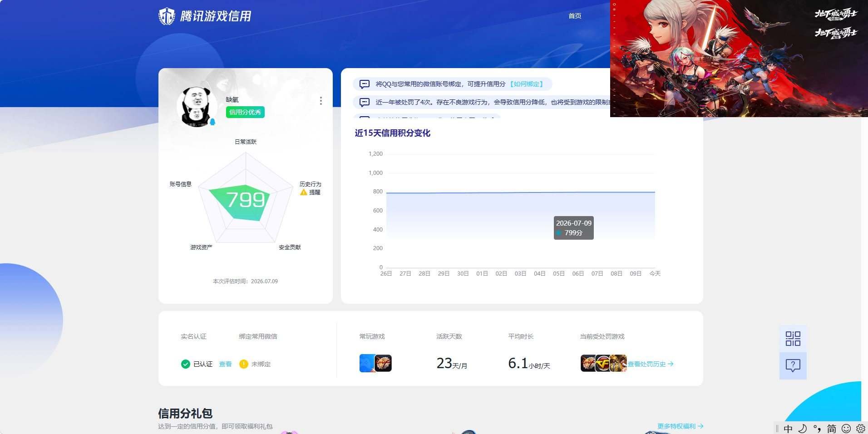Click the 日常活跃 radar label

coord(246,142)
